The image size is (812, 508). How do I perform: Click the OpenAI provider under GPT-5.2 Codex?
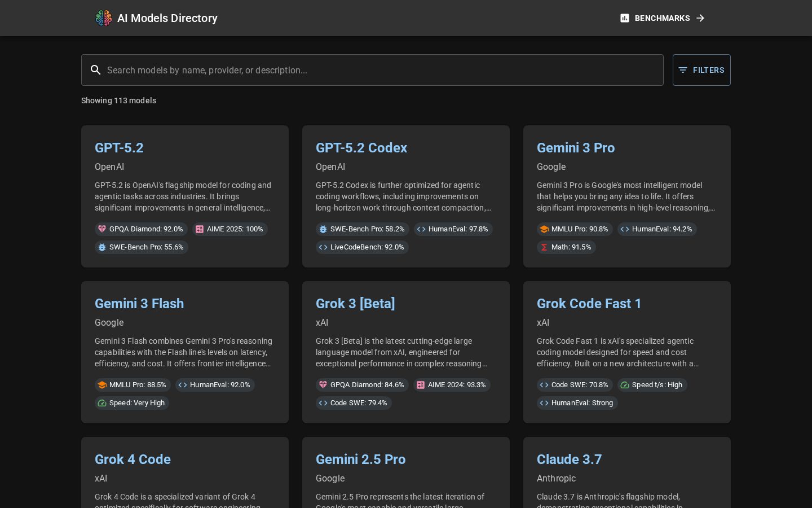click(330, 167)
